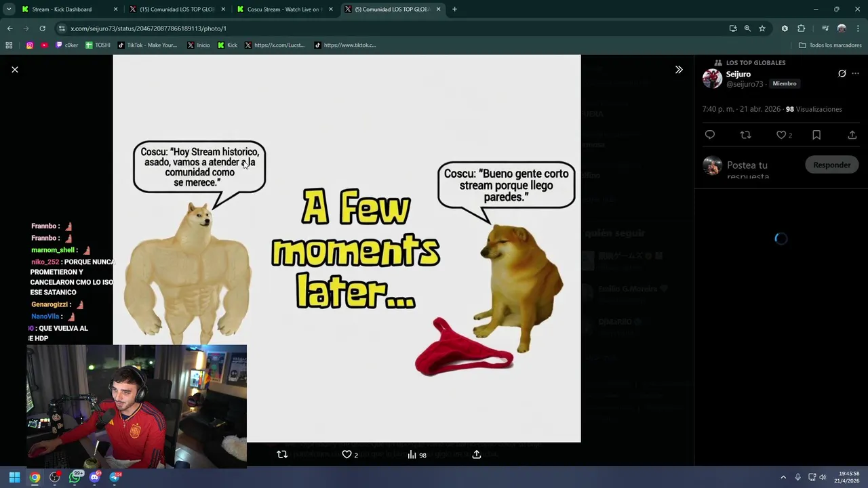This screenshot has height=488, width=868.
Task: Open the YouTube bookmark icon
Action: [44, 45]
